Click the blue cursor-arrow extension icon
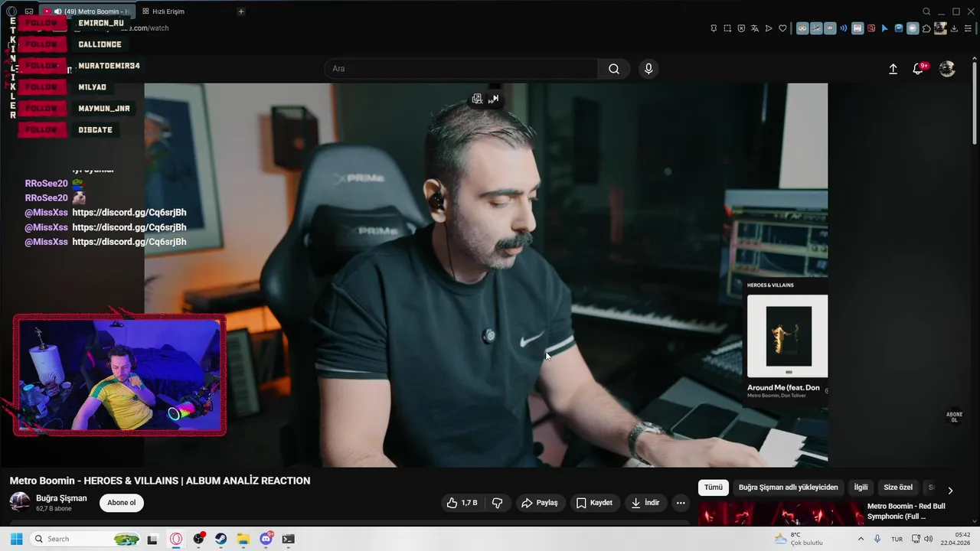This screenshot has width=980, height=551. point(885,28)
